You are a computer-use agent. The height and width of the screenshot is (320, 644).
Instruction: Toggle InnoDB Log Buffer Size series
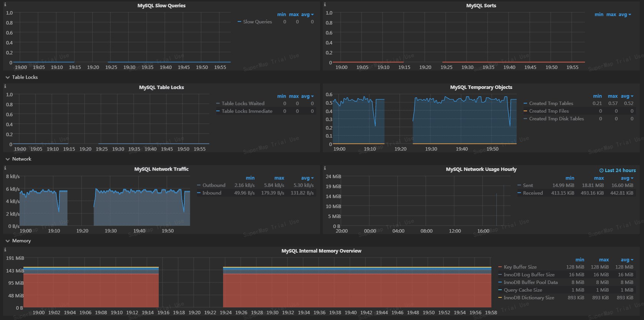click(529, 275)
